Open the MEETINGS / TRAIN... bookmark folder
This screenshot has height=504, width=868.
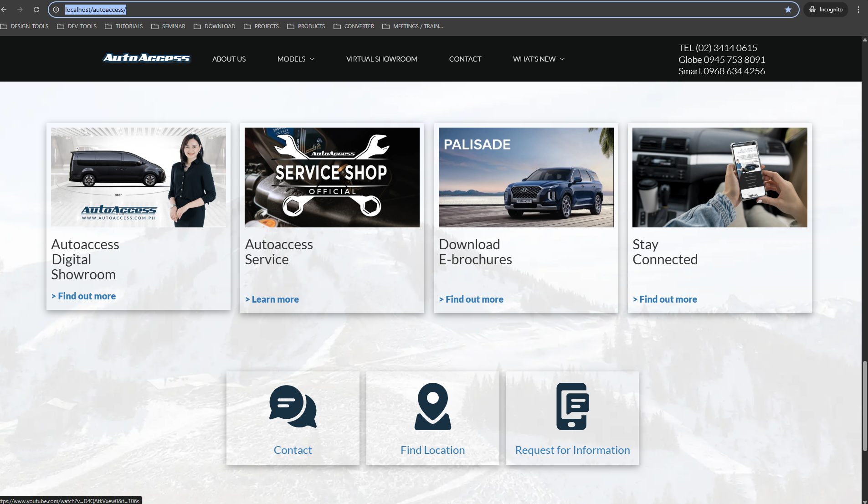click(413, 26)
